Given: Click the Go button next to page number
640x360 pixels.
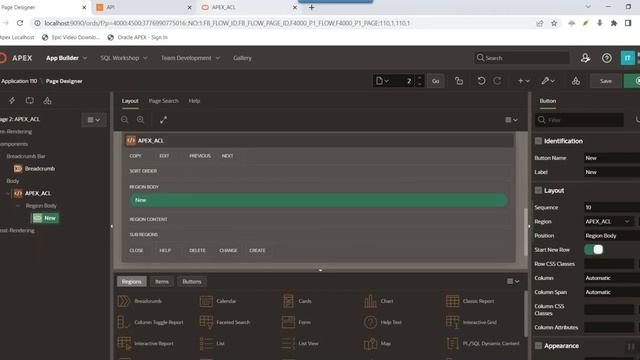Looking at the screenshot, I should point(436,81).
